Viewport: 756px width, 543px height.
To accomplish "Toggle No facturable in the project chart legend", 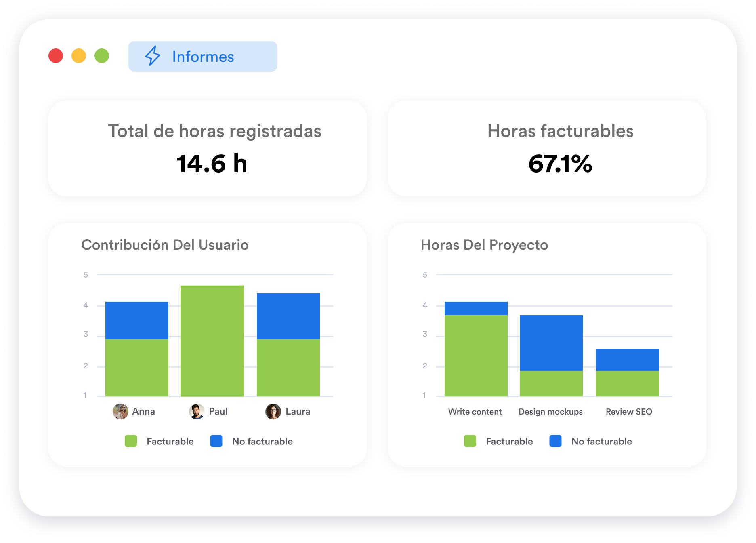I will [x=601, y=441].
